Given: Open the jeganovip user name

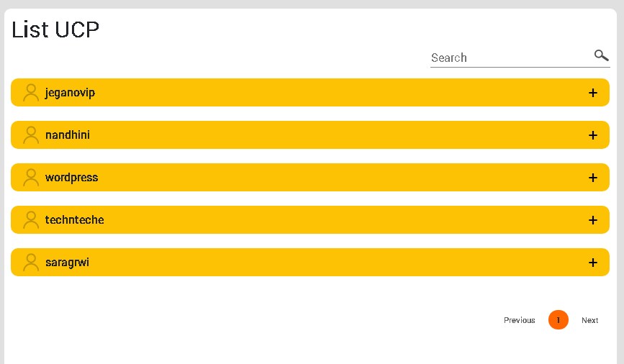Looking at the screenshot, I should tap(70, 93).
